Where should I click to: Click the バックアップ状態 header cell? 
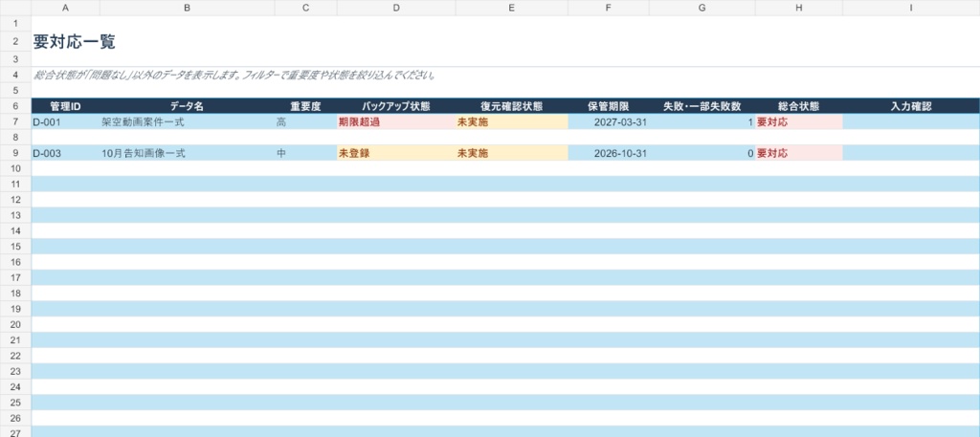[x=396, y=106]
